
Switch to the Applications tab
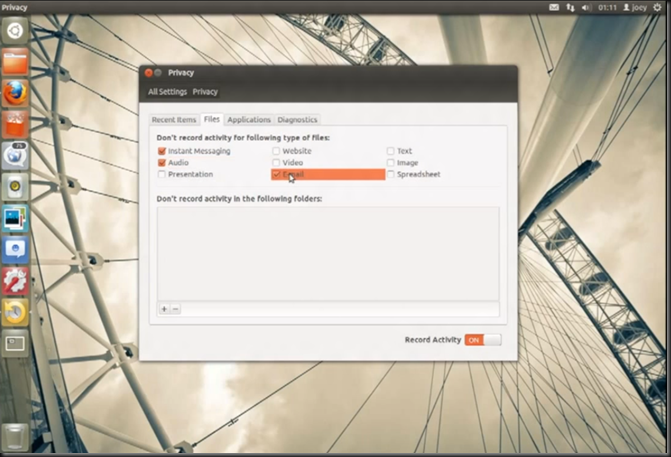tap(249, 120)
